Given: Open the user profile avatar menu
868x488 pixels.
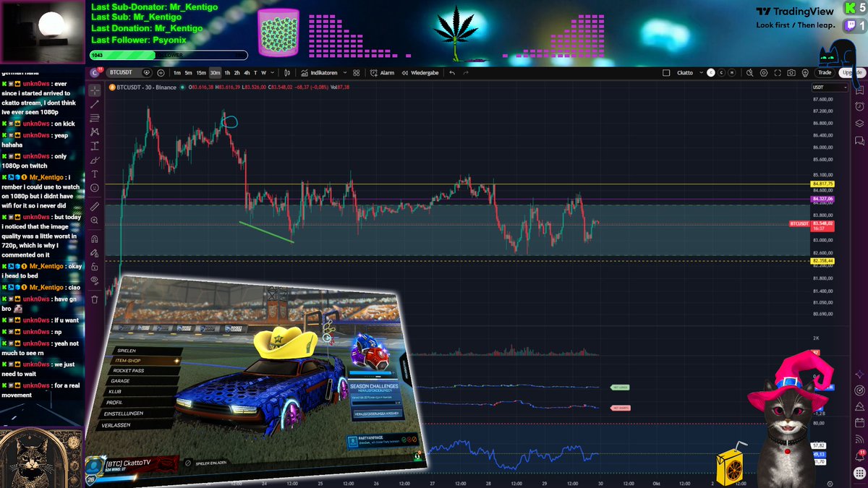Looking at the screenshot, I should (94, 72).
